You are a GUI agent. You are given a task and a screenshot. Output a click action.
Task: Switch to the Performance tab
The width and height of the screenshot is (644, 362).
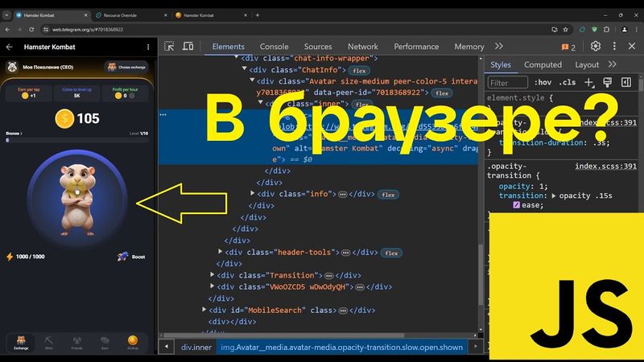(416, 47)
